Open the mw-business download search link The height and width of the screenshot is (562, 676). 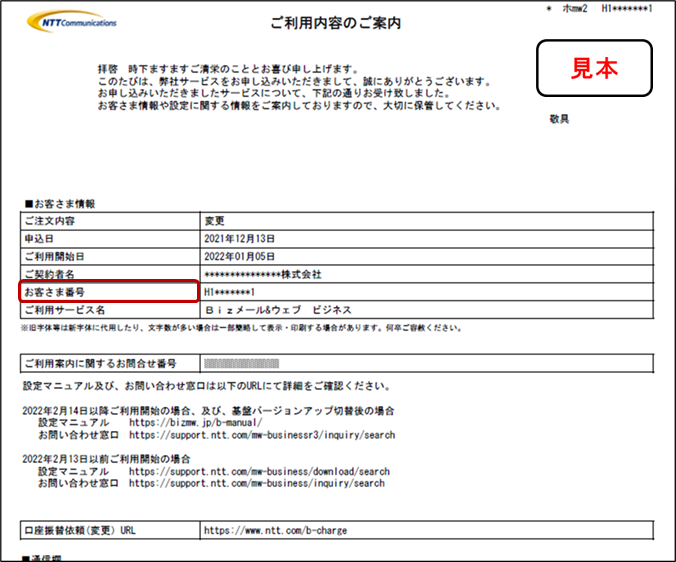258,471
